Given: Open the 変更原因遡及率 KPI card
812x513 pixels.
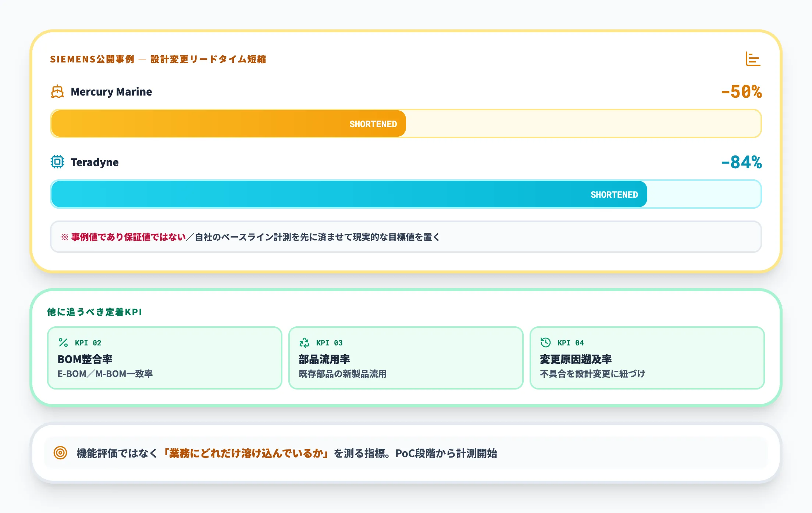Looking at the screenshot, I should pos(647,358).
